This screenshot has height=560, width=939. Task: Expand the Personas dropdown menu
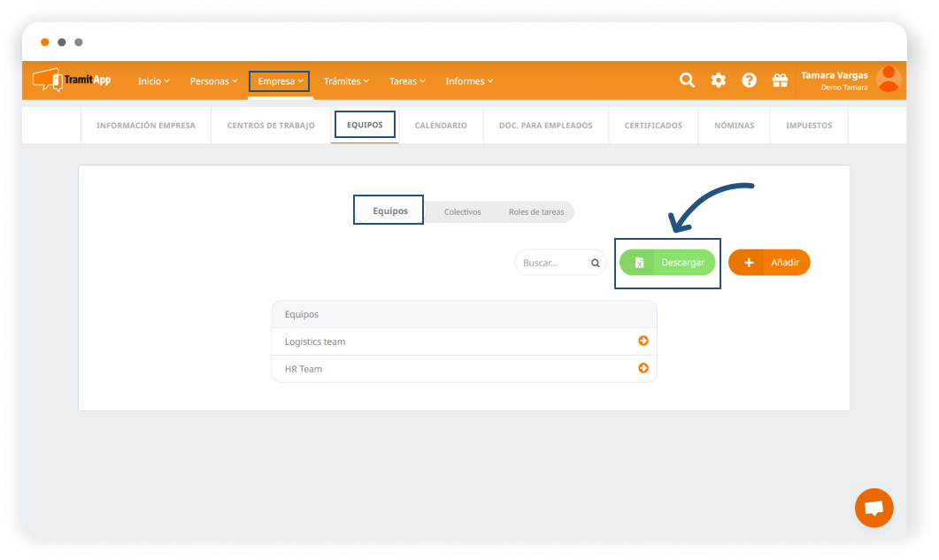click(213, 81)
